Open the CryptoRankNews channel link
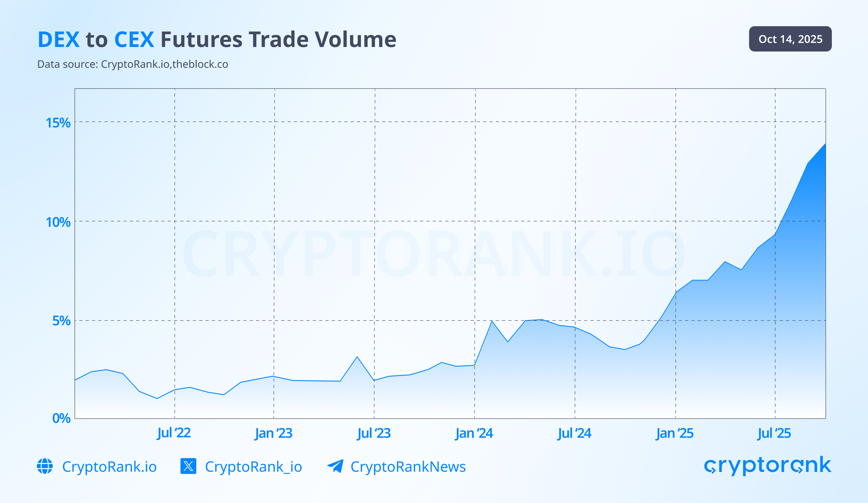 (408, 467)
